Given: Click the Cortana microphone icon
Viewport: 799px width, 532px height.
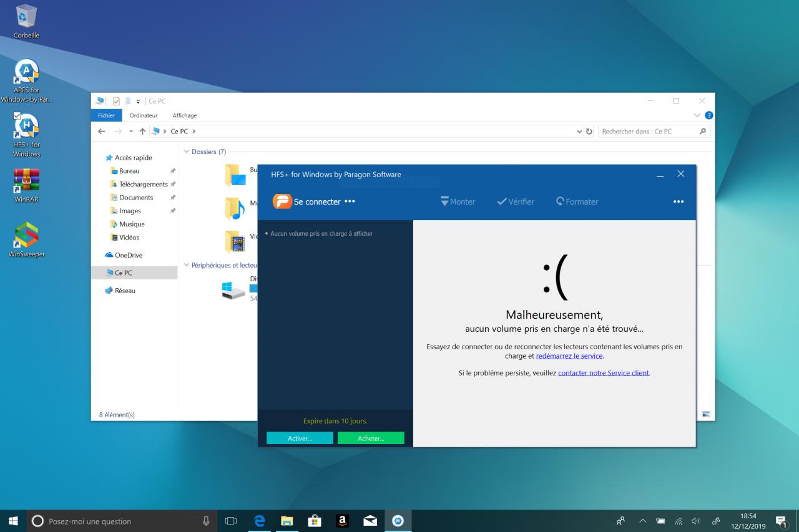Looking at the screenshot, I should click(x=206, y=521).
